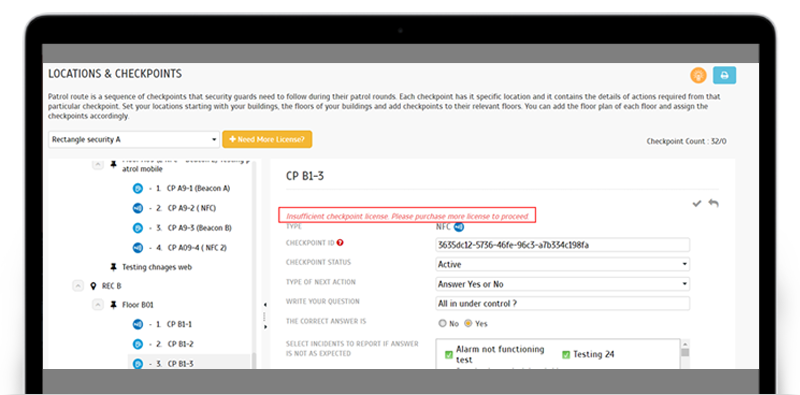Select the REC B location label

(x=112, y=286)
